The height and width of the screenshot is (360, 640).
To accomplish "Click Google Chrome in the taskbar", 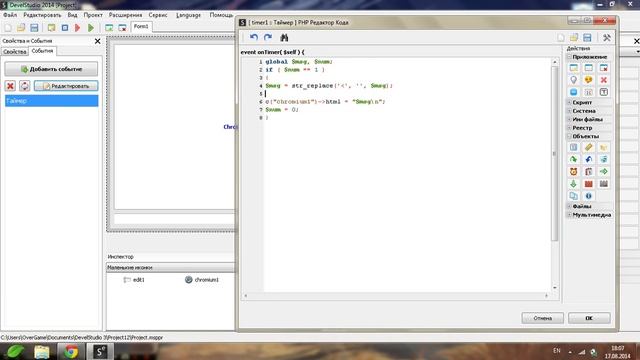I will click(71, 351).
